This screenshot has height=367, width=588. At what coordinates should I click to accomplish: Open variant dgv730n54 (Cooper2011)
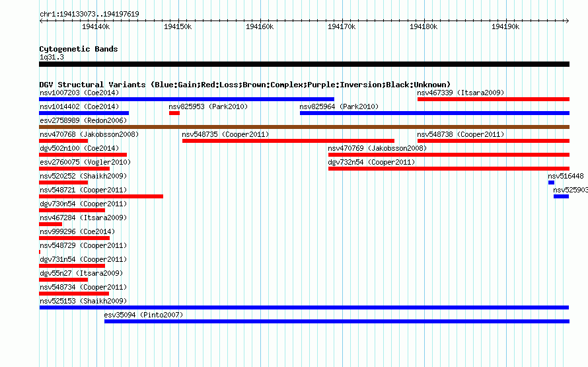point(83,204)
